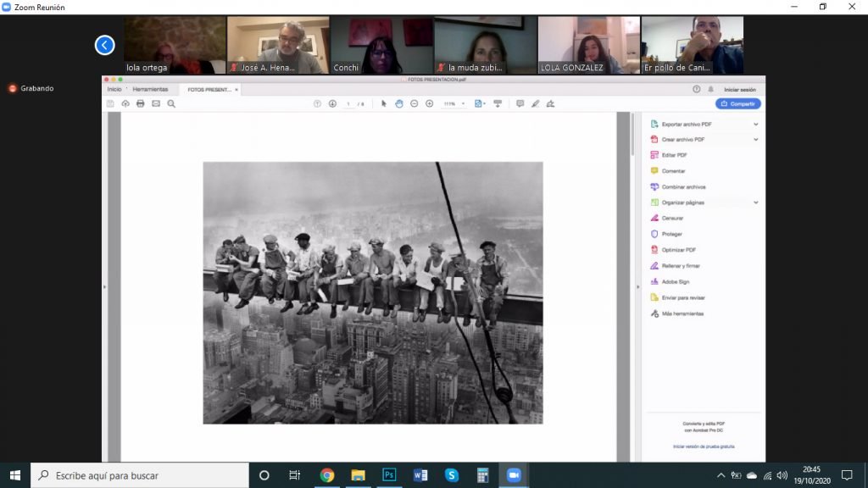
Task: Select the hand pan tool
Action: pos(398,103)
